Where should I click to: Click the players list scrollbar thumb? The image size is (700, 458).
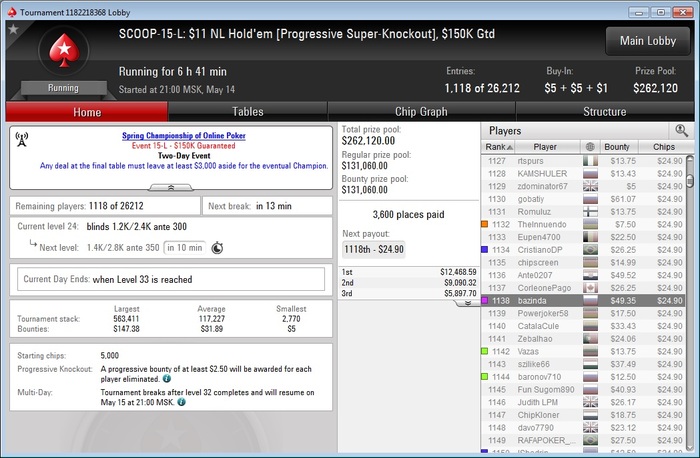click(x=690, y=181)
